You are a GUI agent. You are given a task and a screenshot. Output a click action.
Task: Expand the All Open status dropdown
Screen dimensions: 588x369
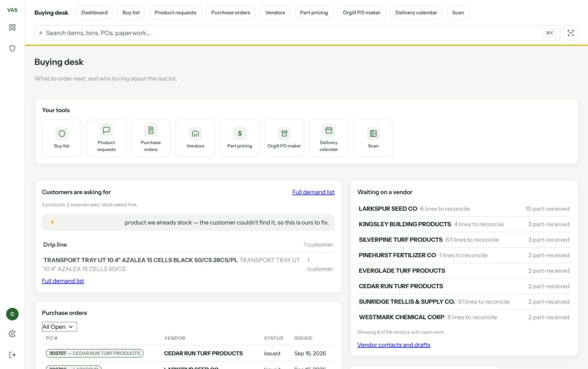(59, 327)
